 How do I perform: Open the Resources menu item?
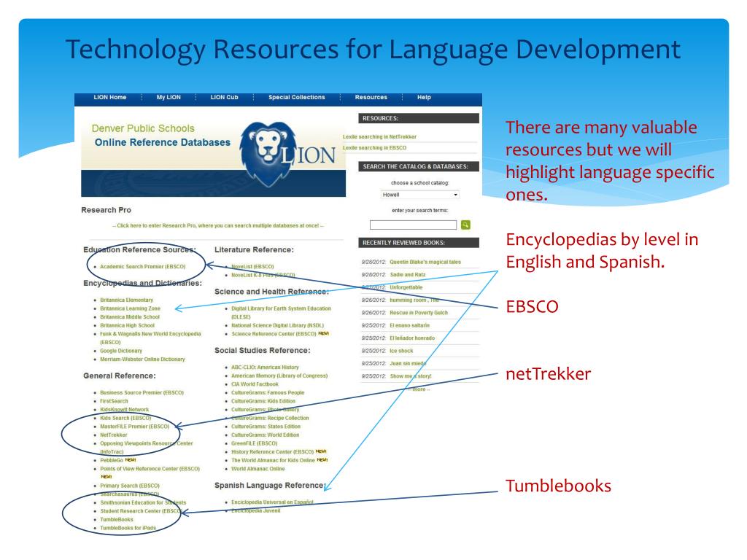(371, 97)
